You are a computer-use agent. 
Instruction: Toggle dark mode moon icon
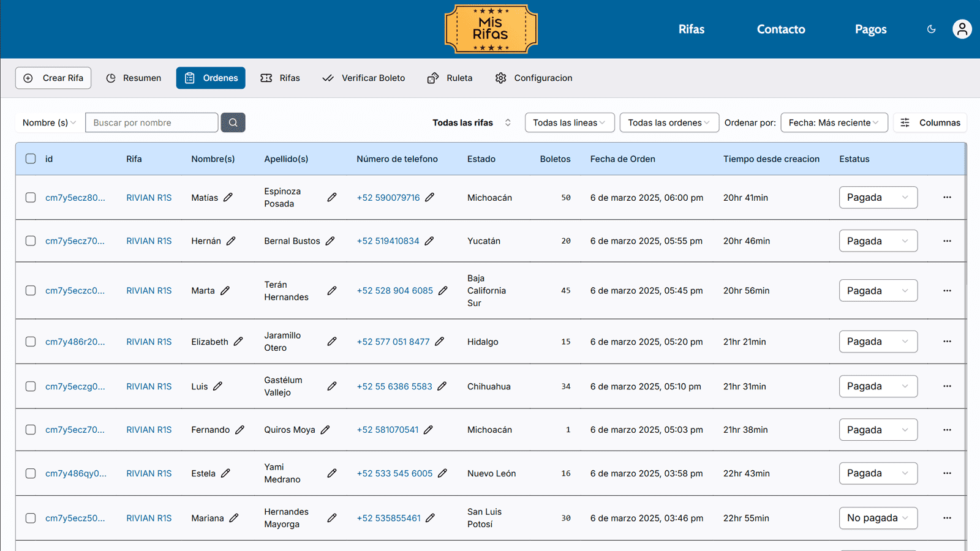tap(931, 29)
